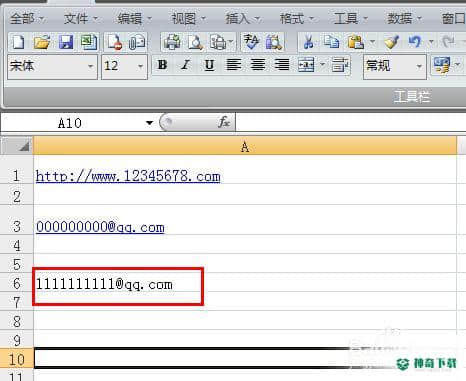Toggle Underline formatting
This screenshot has height=381, width=466.
coord(209,65)
